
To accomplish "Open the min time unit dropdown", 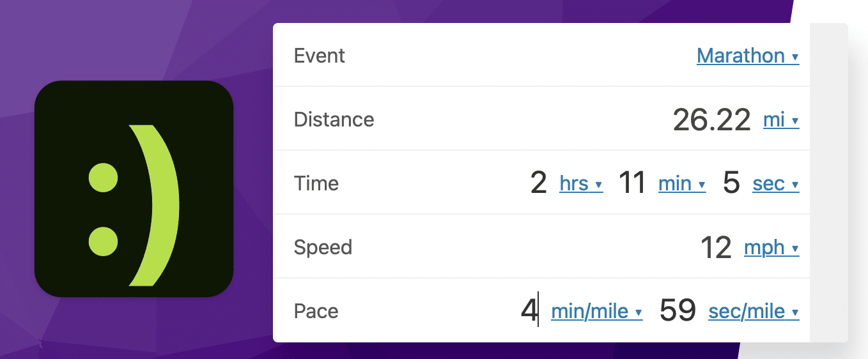I will pyautogui.click(x=681, y=184).
